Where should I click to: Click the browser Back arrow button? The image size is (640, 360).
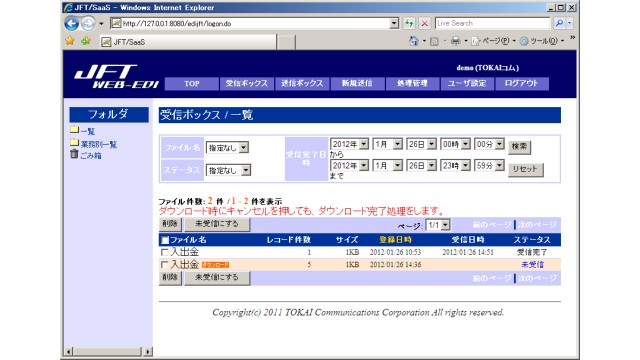click(71, 24)
